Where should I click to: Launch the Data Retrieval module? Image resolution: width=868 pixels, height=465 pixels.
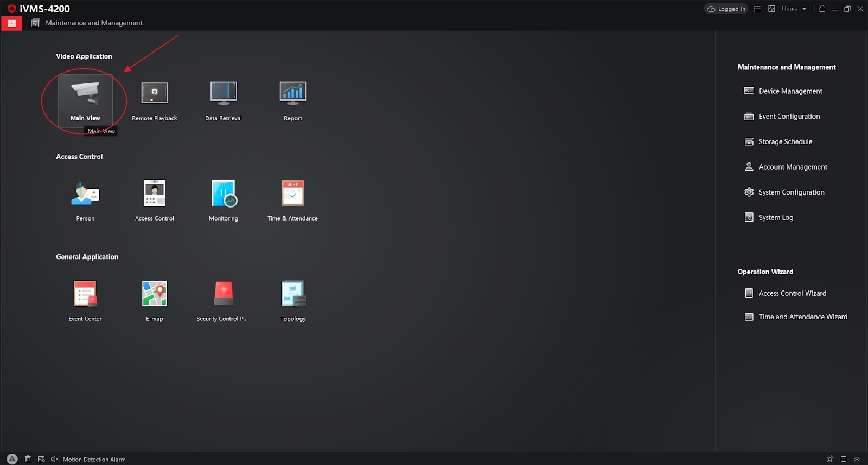click(224, 100)
